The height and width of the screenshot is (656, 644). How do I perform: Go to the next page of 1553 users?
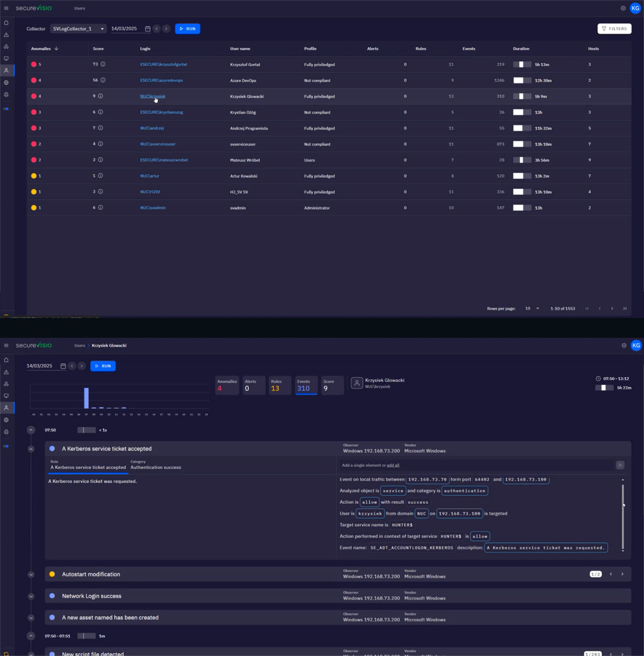tap(612, 308)
